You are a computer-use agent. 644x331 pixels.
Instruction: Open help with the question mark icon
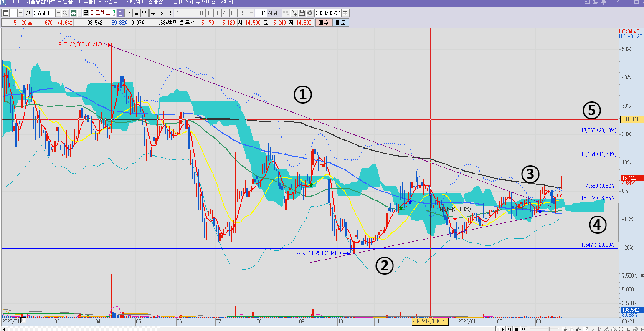coord(618,2)
